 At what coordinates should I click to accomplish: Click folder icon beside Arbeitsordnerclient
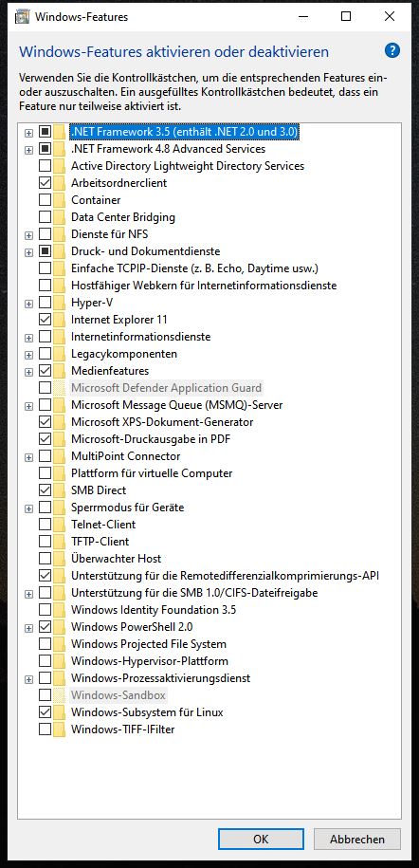(x=59, y=183)
